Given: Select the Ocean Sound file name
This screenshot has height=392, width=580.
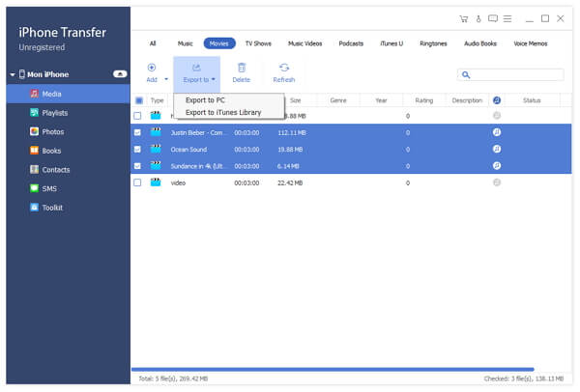Looking at the screenshot, I should tap(188, 150).
